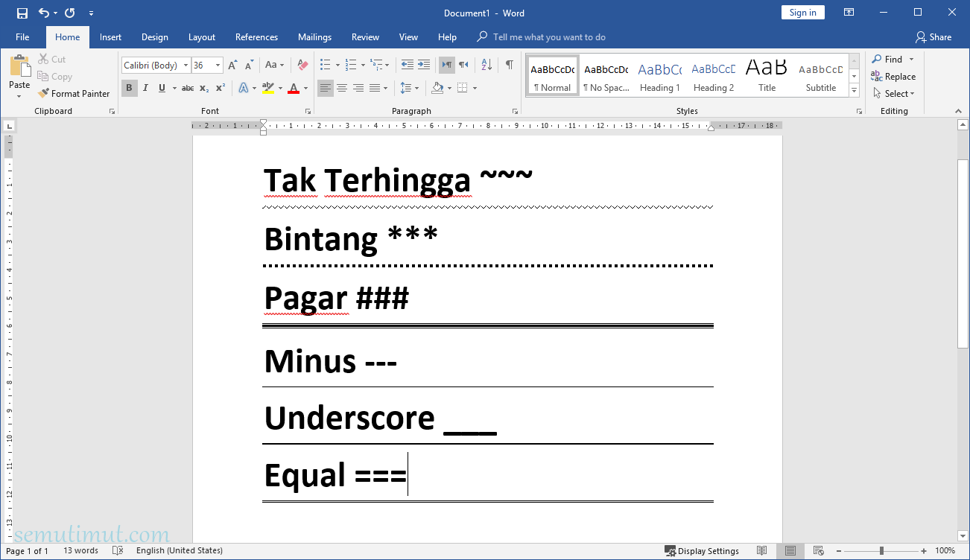Apply the red font color
970x560 pixels.
[294, 88]
